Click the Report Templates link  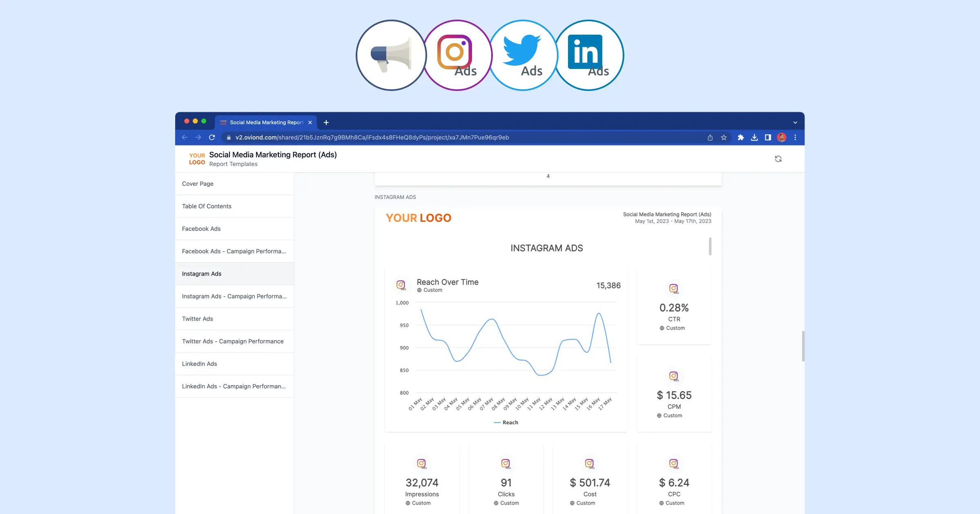click(x=233, y=164)
